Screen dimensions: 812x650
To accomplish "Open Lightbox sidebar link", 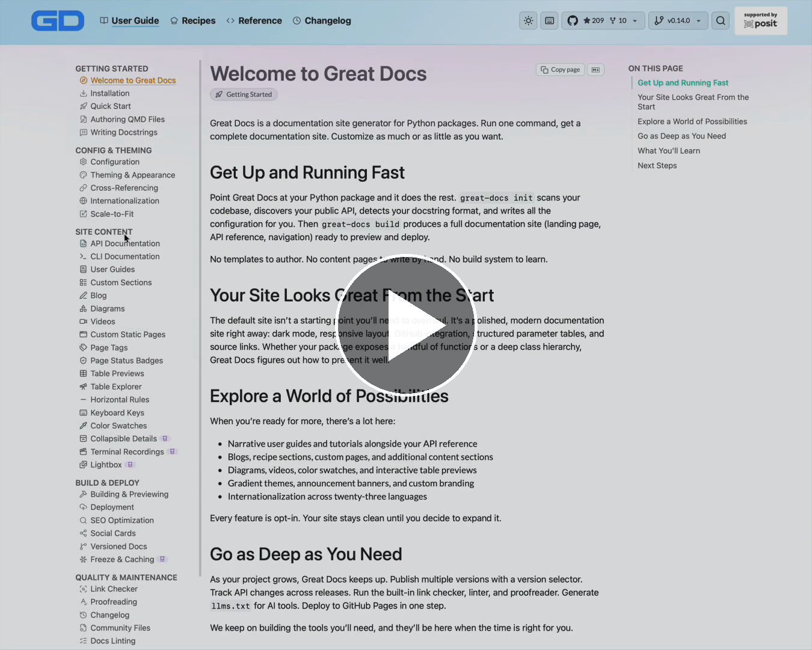I will [x=106, y=465].
